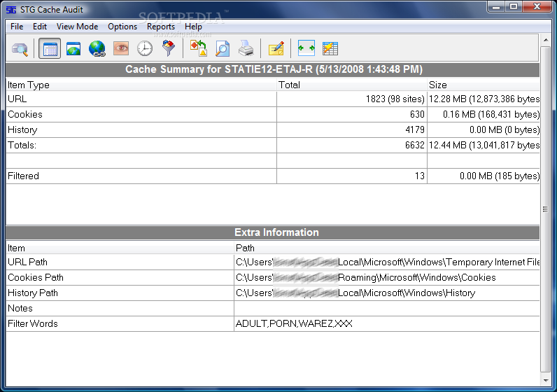Viewport: 557px width, 392px height.
Task: Open the File menu
Action: [17, 27]
